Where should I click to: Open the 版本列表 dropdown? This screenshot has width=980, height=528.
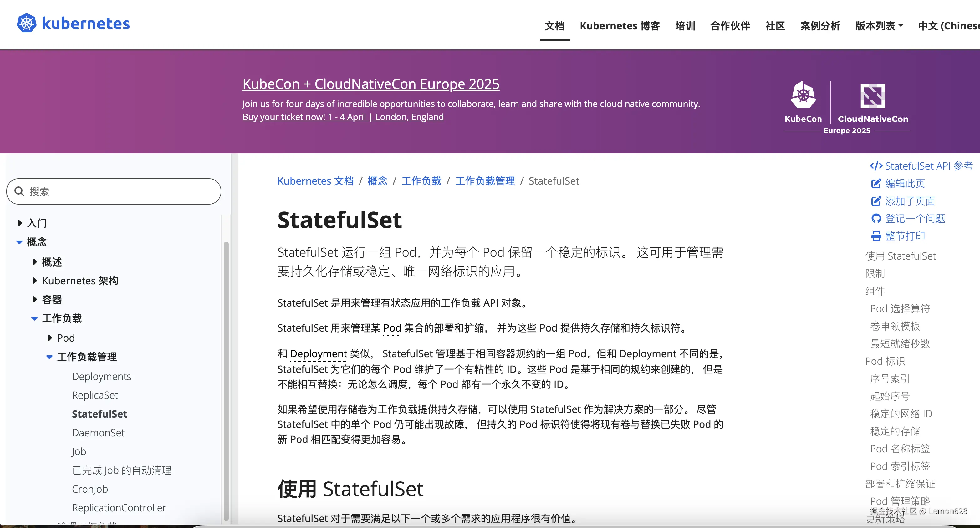click(879, 25)
